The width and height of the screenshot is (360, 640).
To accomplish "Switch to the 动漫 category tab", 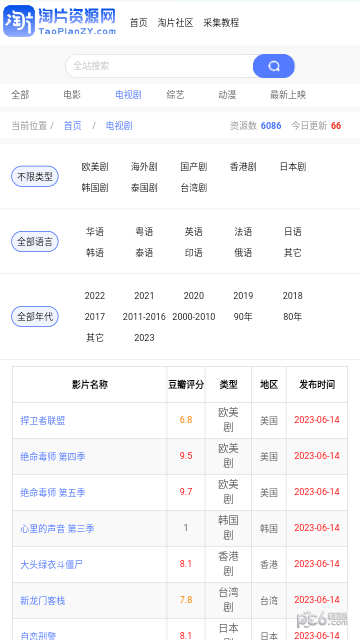I will coord(227,95).
